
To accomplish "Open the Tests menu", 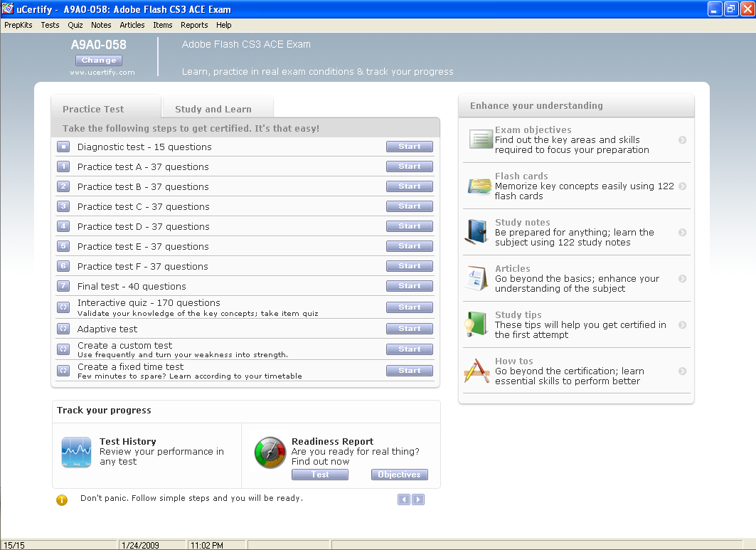I will click(x=50, y=25).
